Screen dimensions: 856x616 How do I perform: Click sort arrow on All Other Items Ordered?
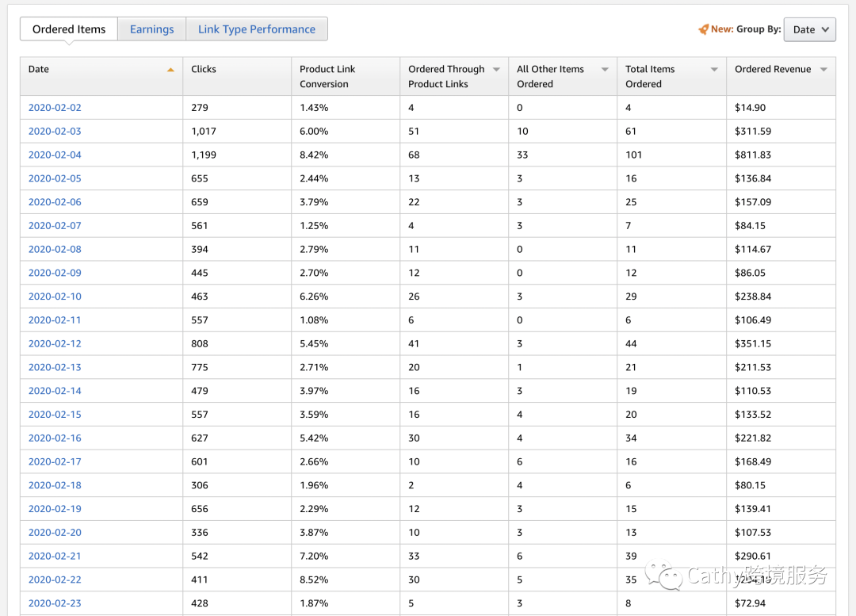pyautogui.click(x=605, y=70)
